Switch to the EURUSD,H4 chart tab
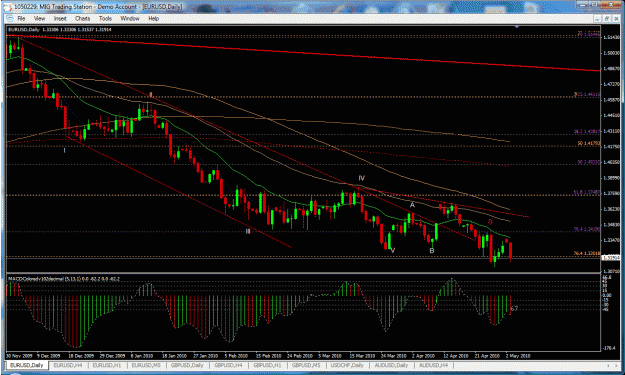Screen dimensions: 625x375 pos(68,365)
